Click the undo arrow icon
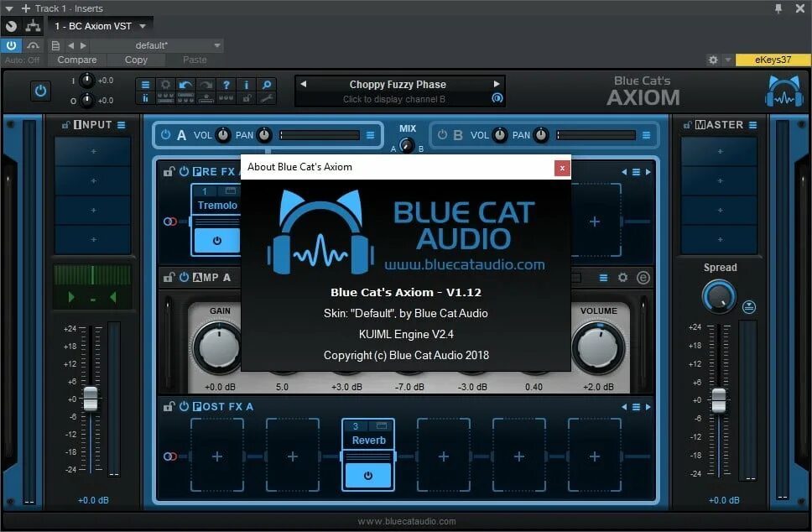 pos(185,85)
